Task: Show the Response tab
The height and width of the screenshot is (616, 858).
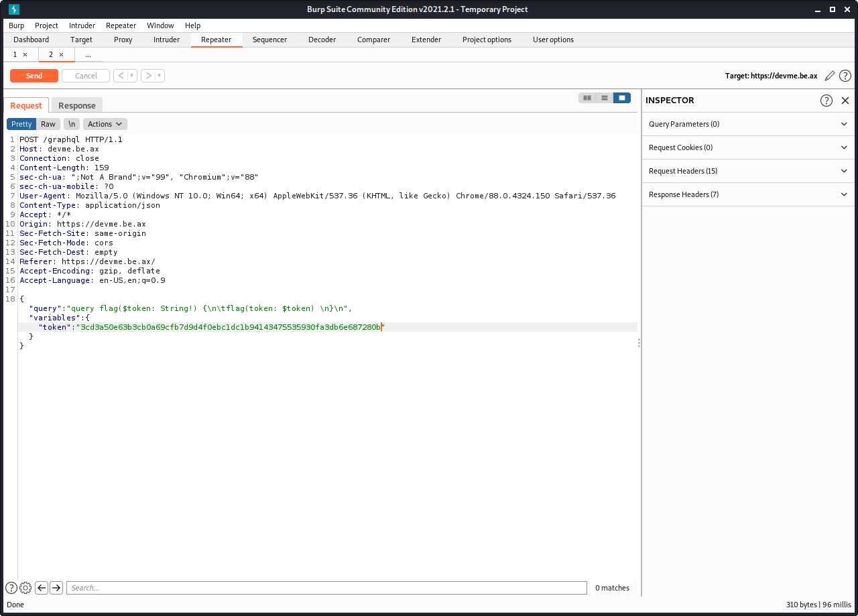Action: 77,105
